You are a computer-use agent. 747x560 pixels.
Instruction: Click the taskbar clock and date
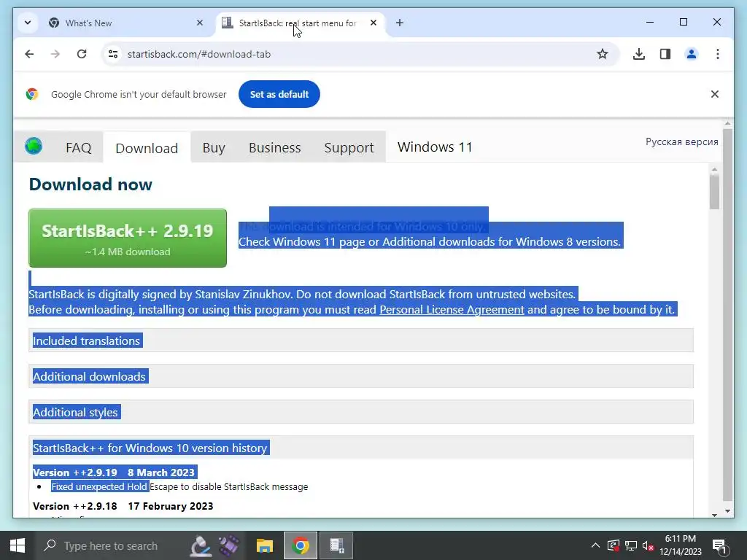click(681, 545)
